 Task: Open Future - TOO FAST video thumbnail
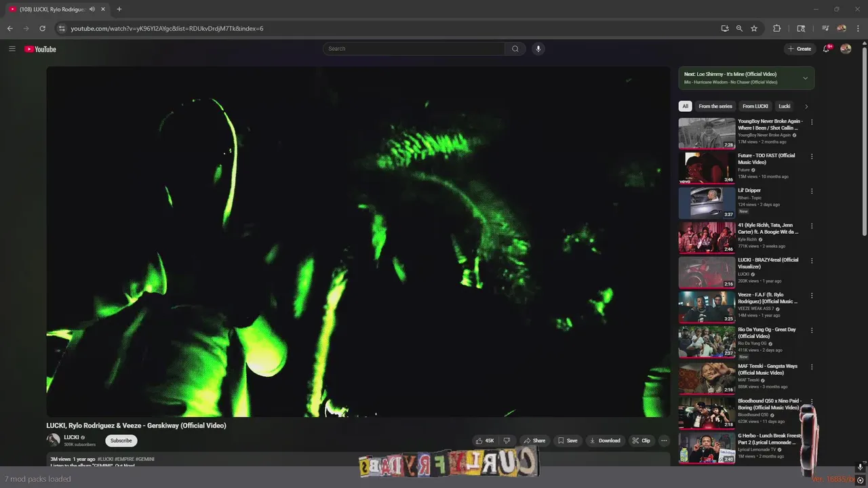coord(707,167)
